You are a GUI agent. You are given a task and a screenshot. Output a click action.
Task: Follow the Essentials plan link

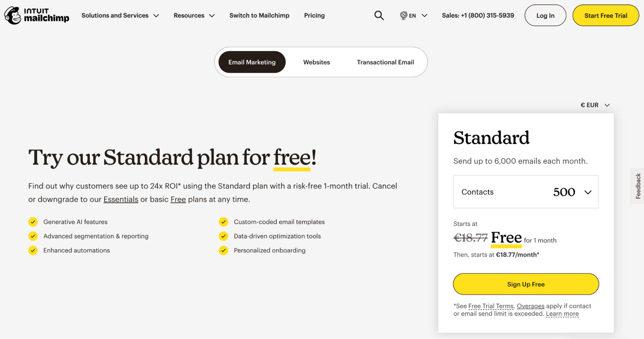(x=121, y=199)
